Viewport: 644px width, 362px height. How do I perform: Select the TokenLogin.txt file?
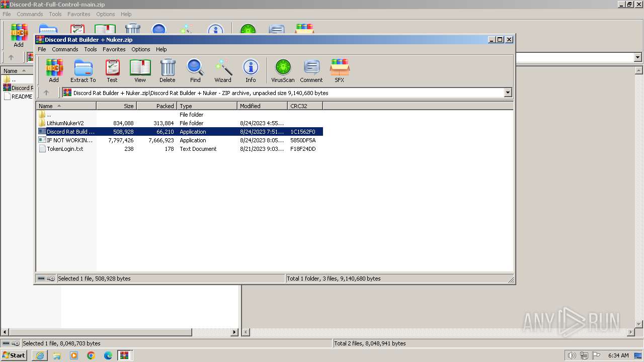(180, 149)
